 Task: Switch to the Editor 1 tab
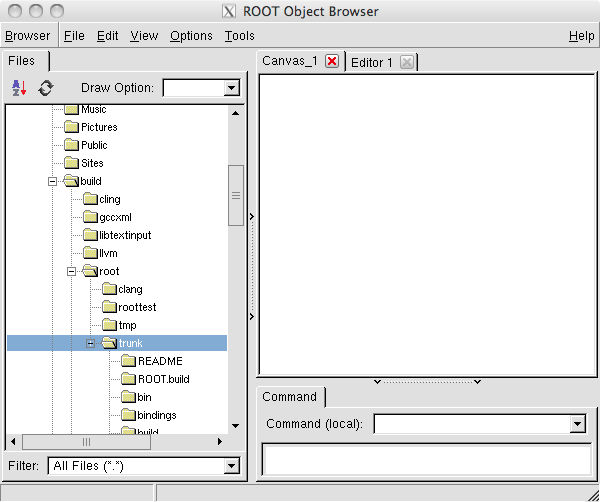tap(372, 62)
